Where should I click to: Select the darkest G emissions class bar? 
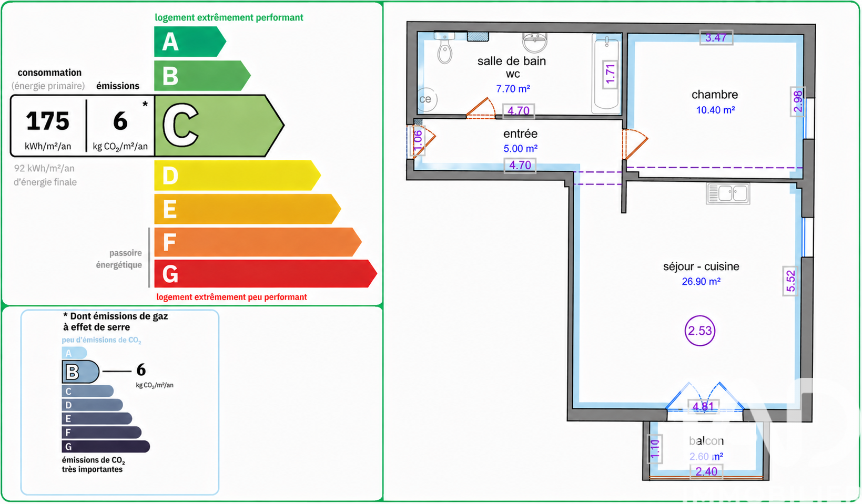106,447
